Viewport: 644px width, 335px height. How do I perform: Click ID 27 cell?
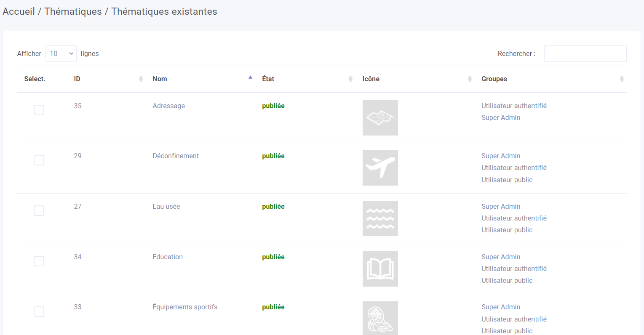pyautogui.click(x=77, y=206)
